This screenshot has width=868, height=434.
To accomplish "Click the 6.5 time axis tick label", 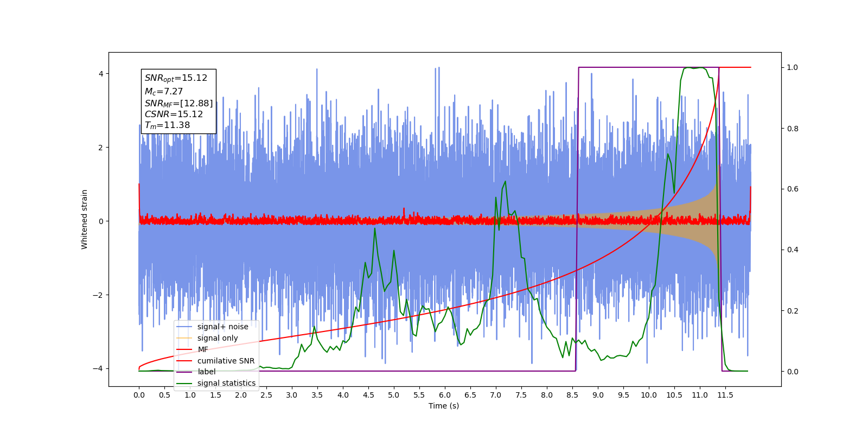I will (x=470, y=395).
